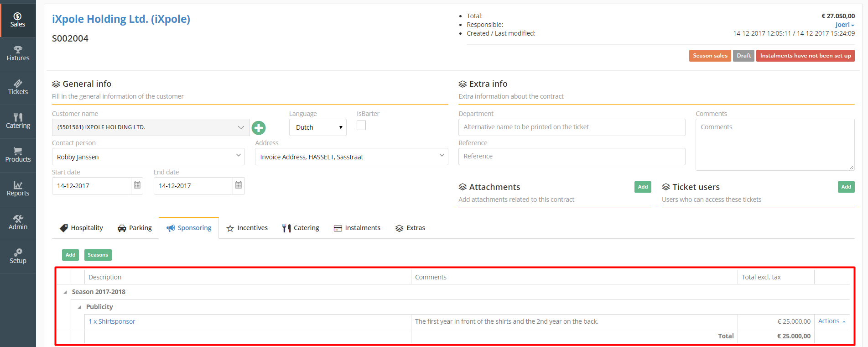Click the Total excl. tax column header
Viewport: 868px width, 347px height.
(x=776, y=277)
